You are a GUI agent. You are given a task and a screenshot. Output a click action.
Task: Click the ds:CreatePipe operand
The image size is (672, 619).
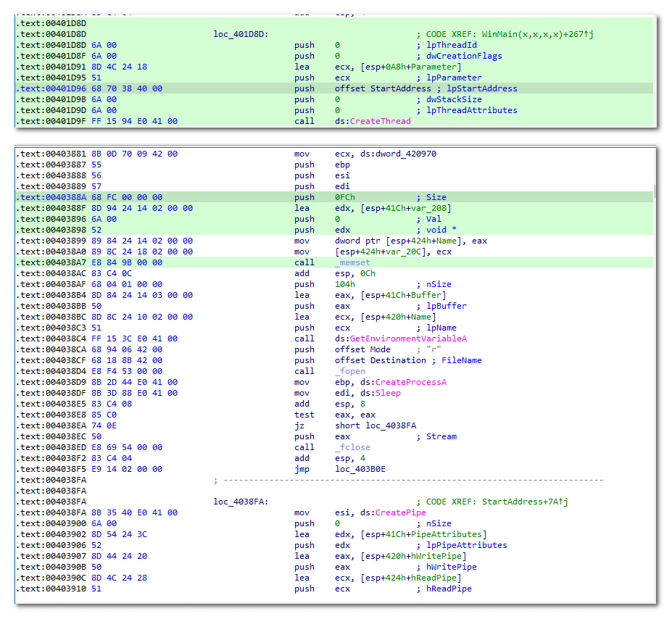click(393, 512)
